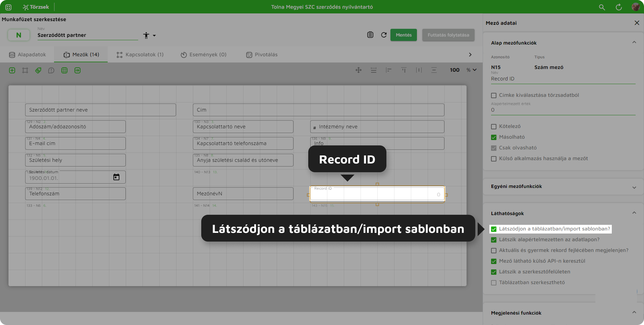Click distribute vertical spacing icon
The width and height of the screenshot is (644, 325).
(434, 70)
